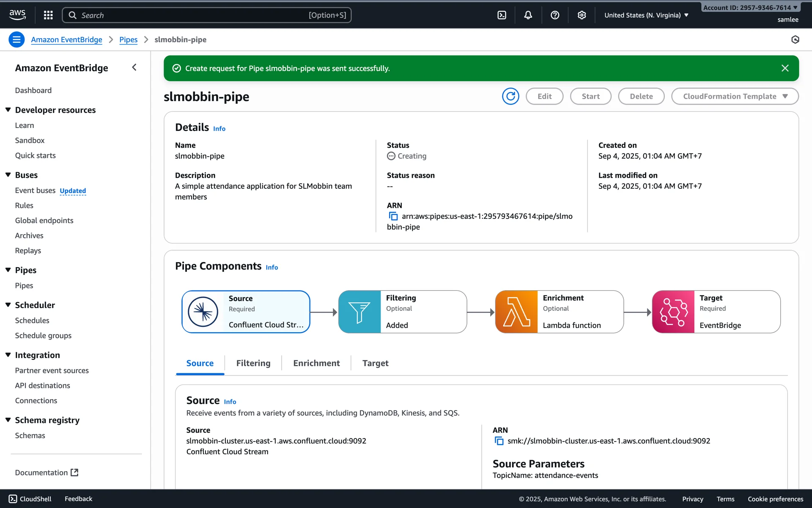Click the Lambda Enrichment component icon
Viewport: 812px width, 508px height.
516,312
